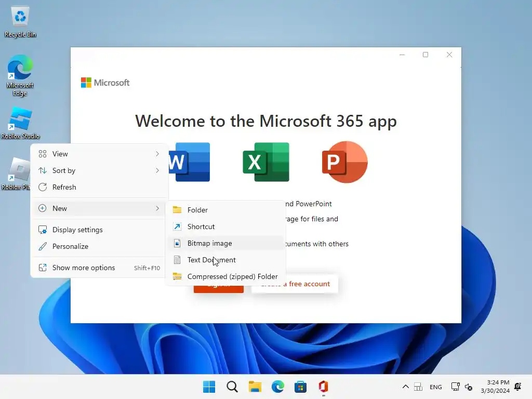Switch the ENG input language indicator

(x=436, y=387)
